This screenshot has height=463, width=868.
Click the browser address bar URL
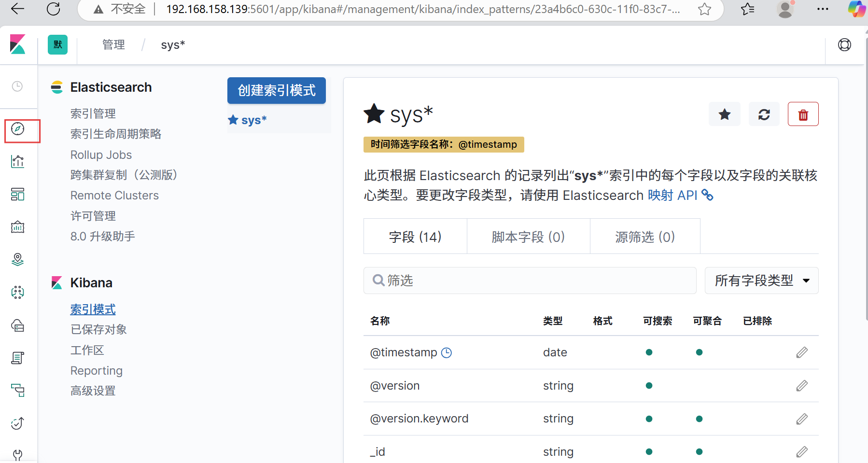423,9
